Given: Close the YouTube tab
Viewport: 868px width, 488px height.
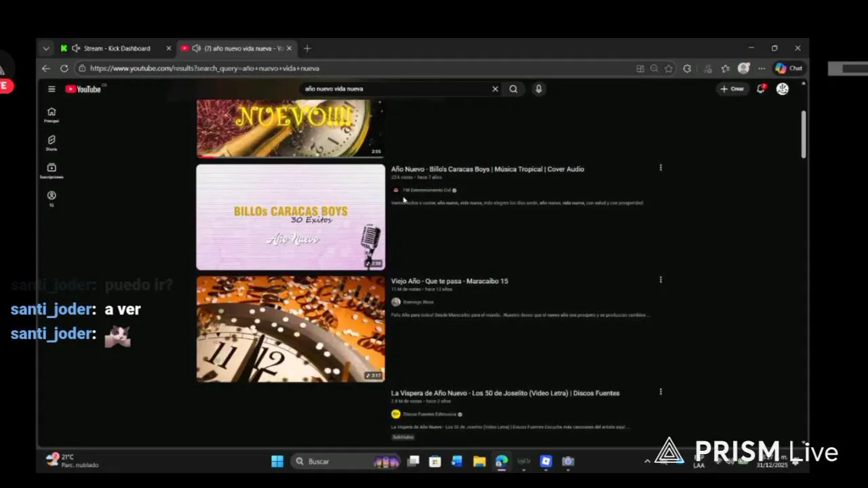Looking at the screenshot, I should pos(289,48).
